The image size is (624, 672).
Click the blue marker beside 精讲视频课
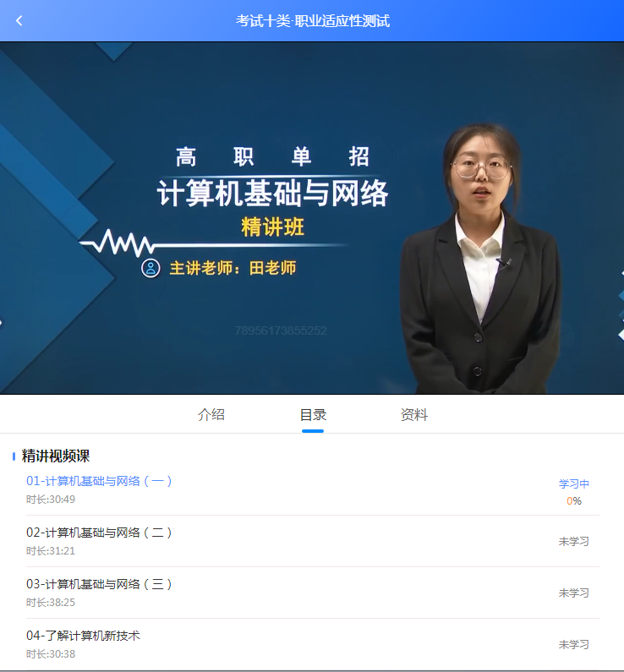[14, 456]
